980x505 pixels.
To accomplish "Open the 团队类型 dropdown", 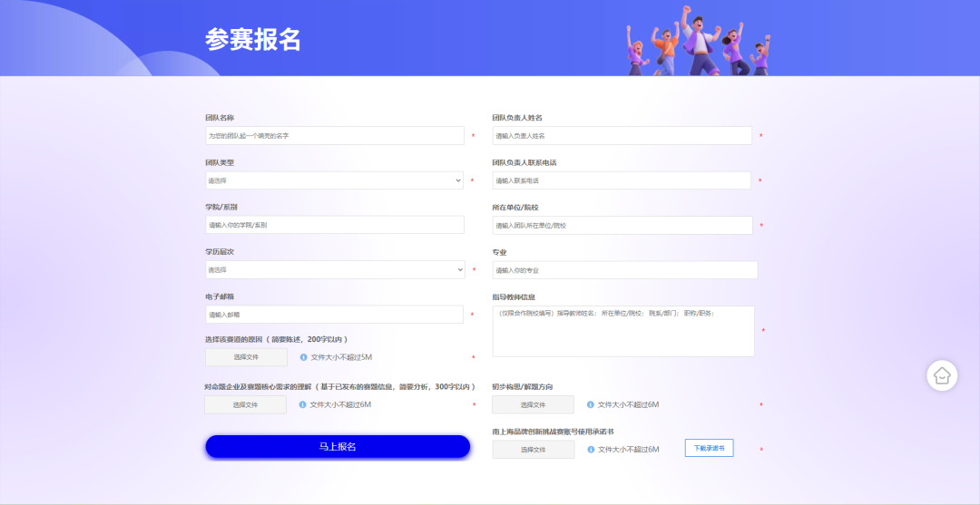I will coord(334,180).
